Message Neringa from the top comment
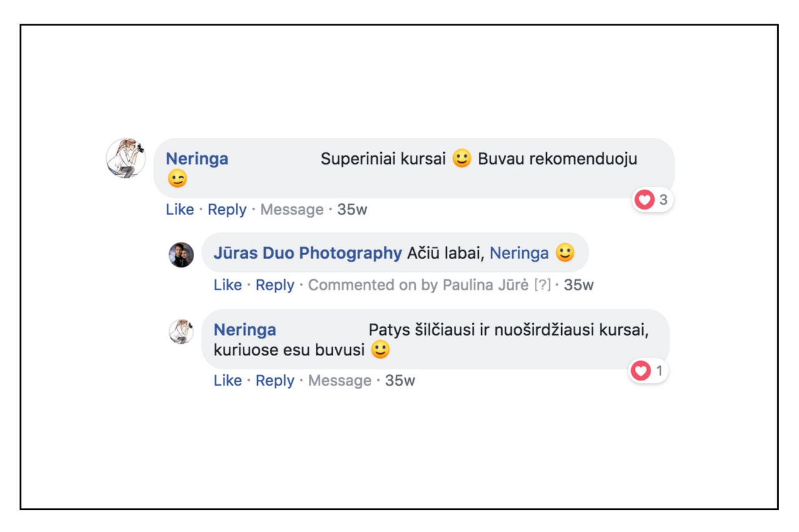Screen dimensions: 799x532 pyautogui.click(x=292, y=210)
